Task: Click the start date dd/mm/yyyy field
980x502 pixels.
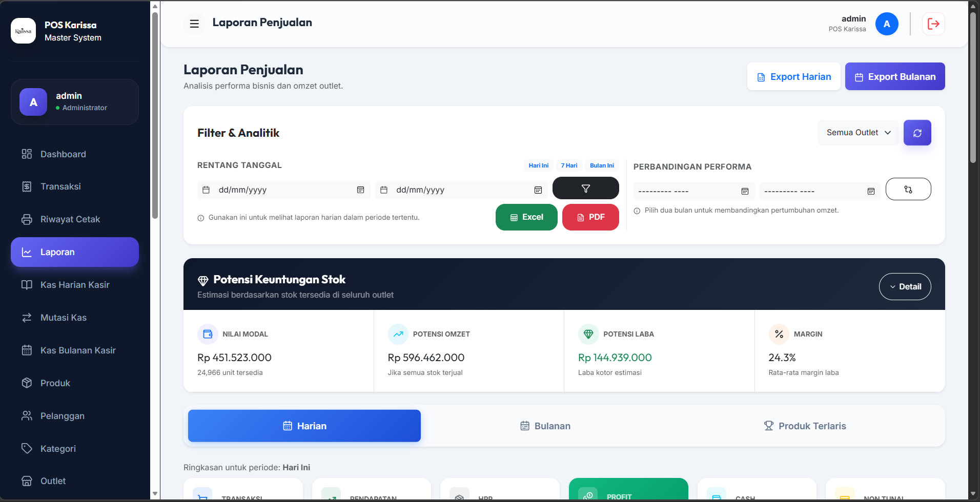Action: [x=283, y=190]
